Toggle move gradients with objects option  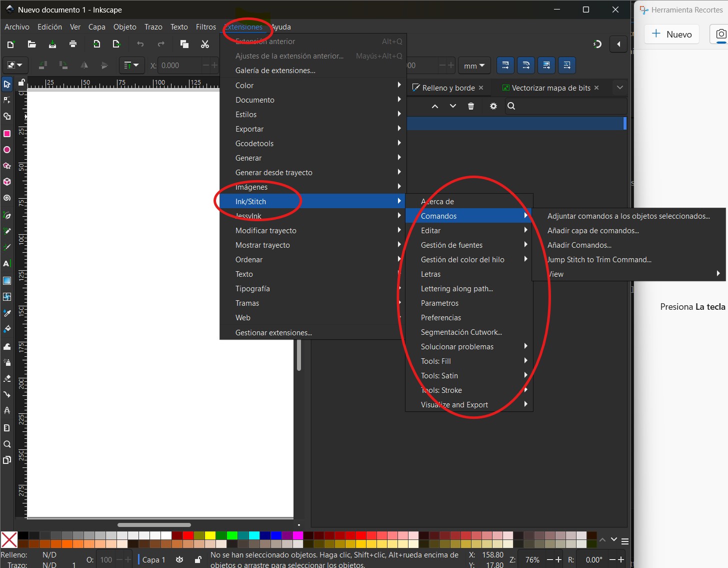(546, 65)
